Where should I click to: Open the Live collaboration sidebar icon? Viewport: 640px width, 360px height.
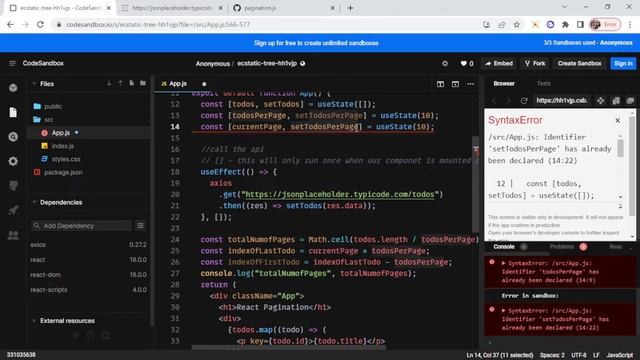pyautogui.click(x=13, y=235)
